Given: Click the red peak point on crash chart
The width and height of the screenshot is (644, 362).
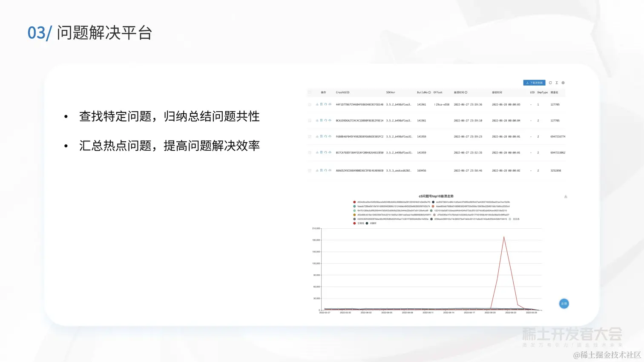Looking at the screenshot, I should click(504, 237).
